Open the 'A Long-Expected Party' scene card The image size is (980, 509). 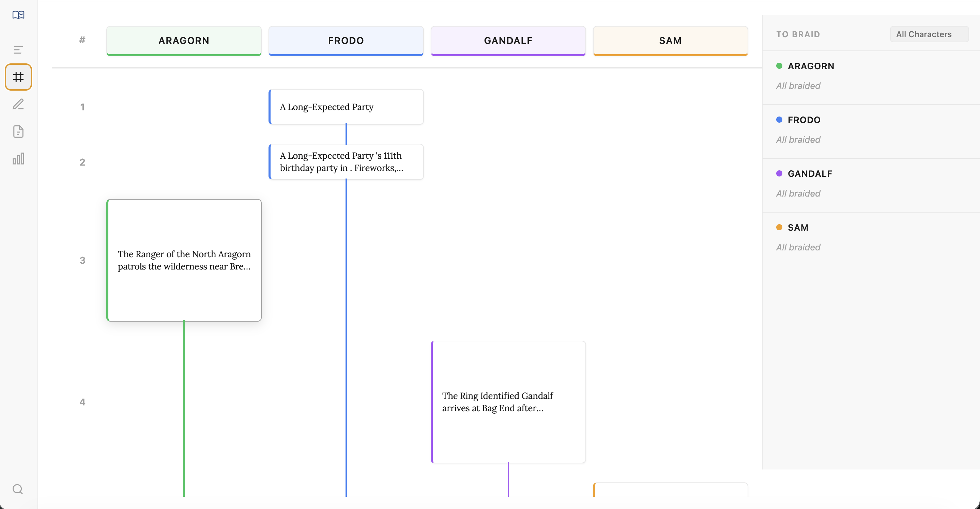coord(346,107)
